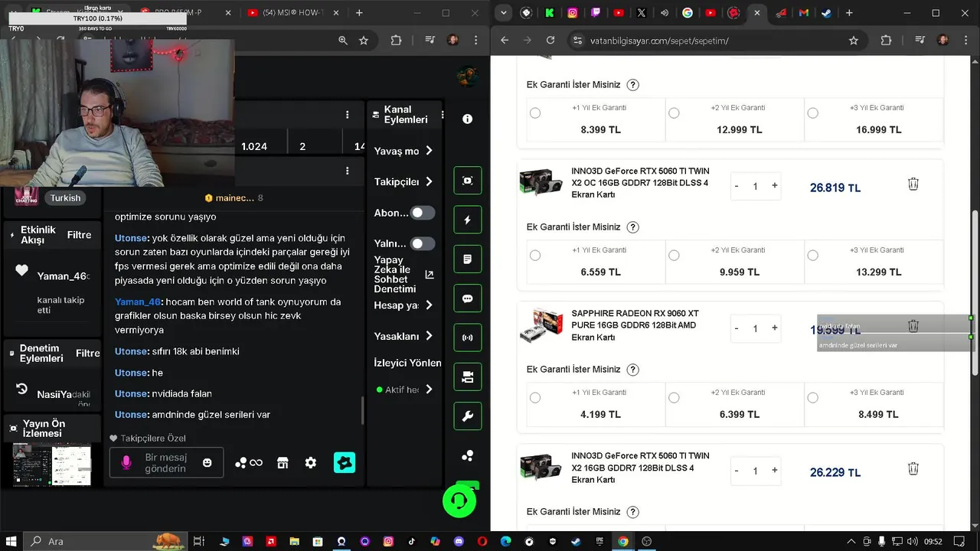Switch to the Gmail tab in right Chrome
The width and height of the screenshot is (980, 551).
pyautogui.click(x=803, y=13)
